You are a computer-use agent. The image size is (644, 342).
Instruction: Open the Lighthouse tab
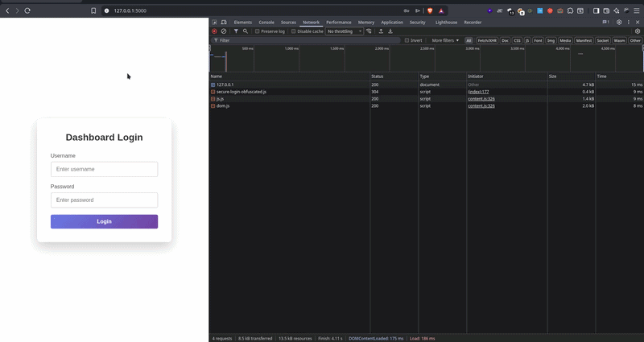point(446,23)
